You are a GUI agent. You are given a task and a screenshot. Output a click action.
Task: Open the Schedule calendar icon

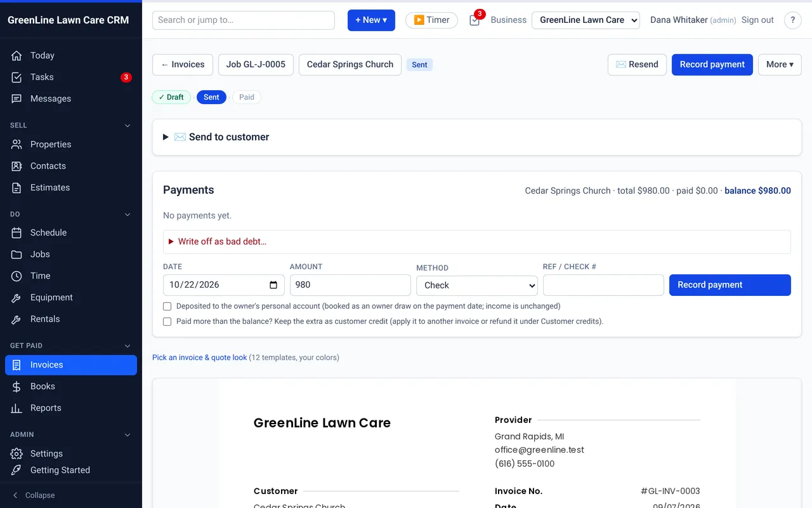coord(17,233)
